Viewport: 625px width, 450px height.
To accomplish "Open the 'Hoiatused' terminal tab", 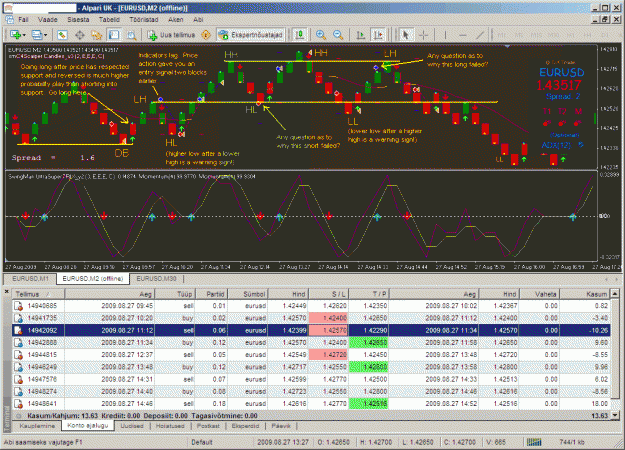I will point(170,426).
